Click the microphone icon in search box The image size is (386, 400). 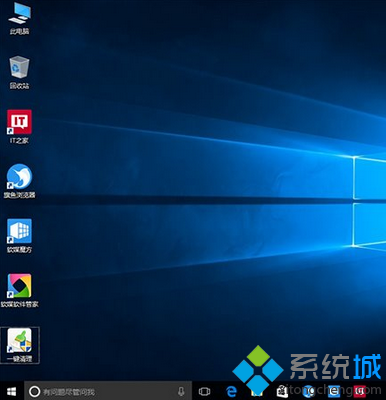[x=181, y=391]
